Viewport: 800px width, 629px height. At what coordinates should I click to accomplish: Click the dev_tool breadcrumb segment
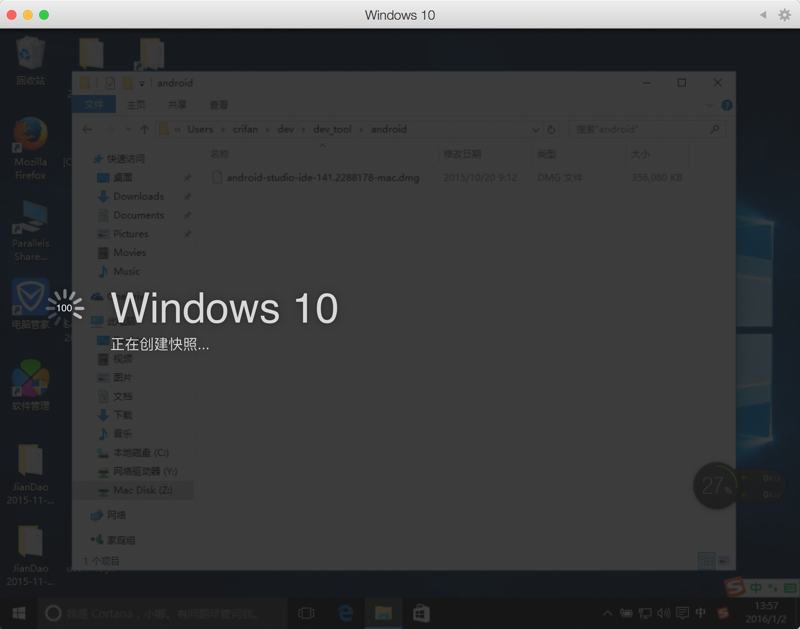point(332,129)
